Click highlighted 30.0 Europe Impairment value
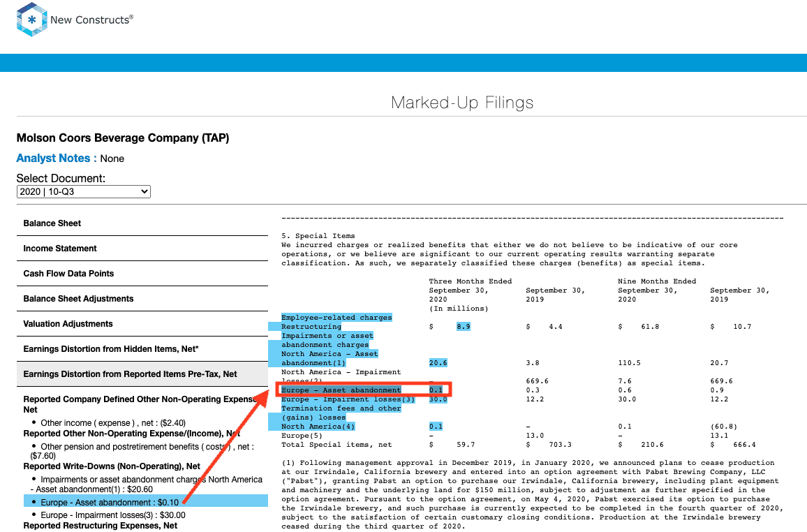Screen dimensions: 807x532 pyautogui.click(x=438, y=399)
